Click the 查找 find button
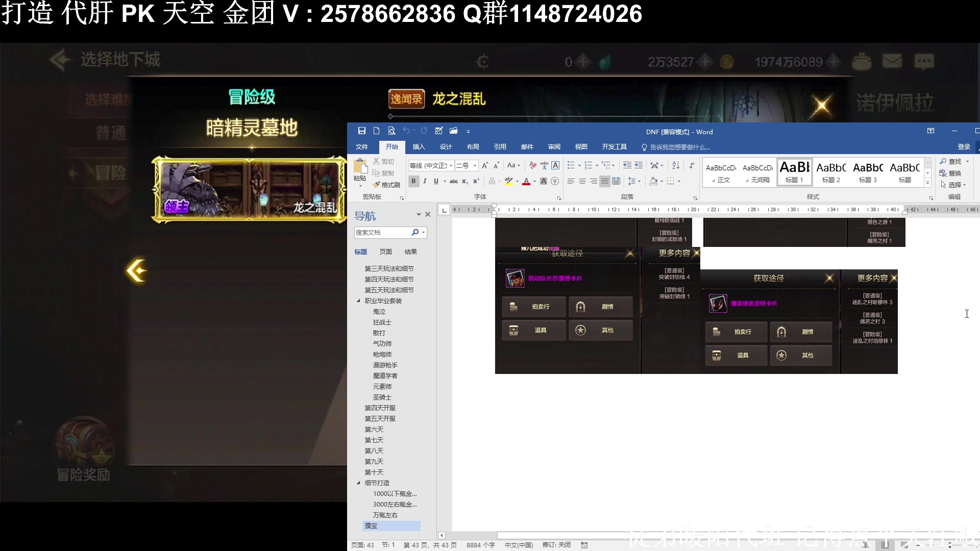This screenshot has height=551, width=980. (x=950, y=161)
